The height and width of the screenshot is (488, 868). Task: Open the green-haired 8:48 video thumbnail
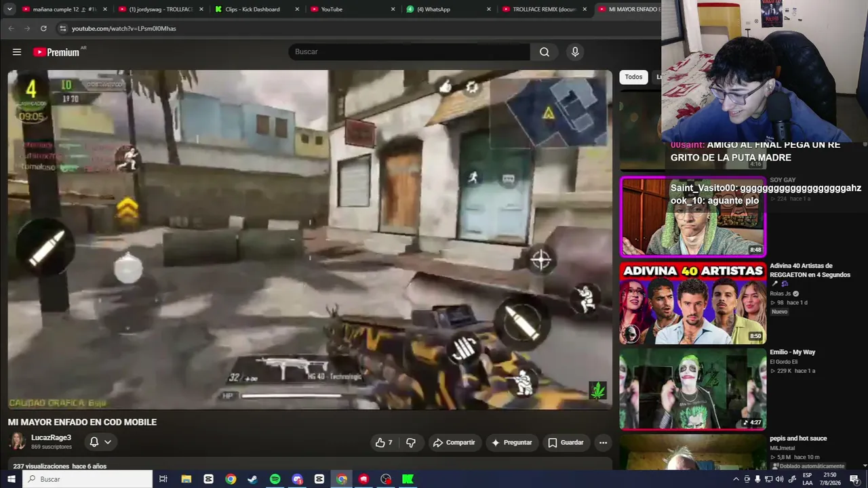693,218
